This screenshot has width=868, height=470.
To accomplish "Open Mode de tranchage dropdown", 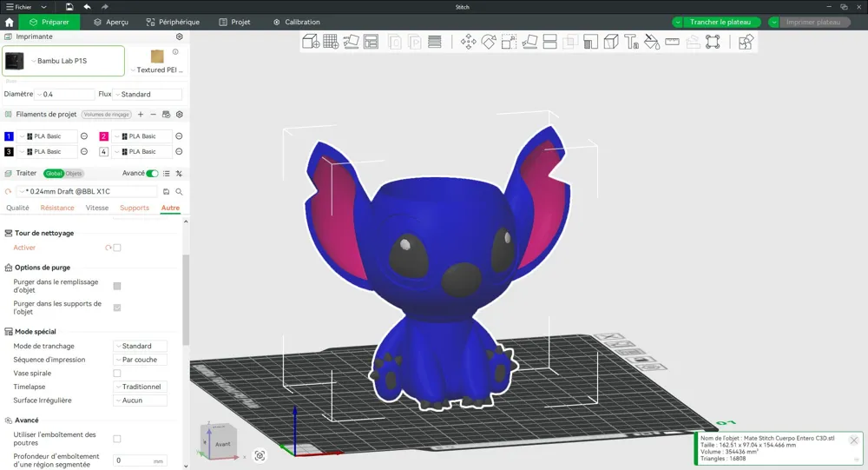I will click(140, 346).
